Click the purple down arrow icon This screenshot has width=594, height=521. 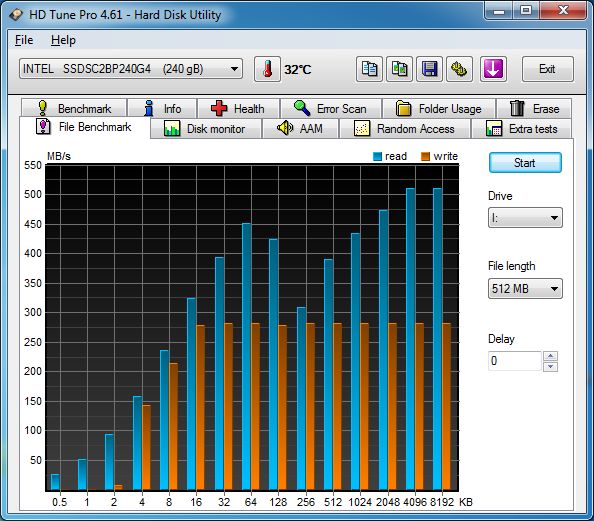tap(493, 69)
